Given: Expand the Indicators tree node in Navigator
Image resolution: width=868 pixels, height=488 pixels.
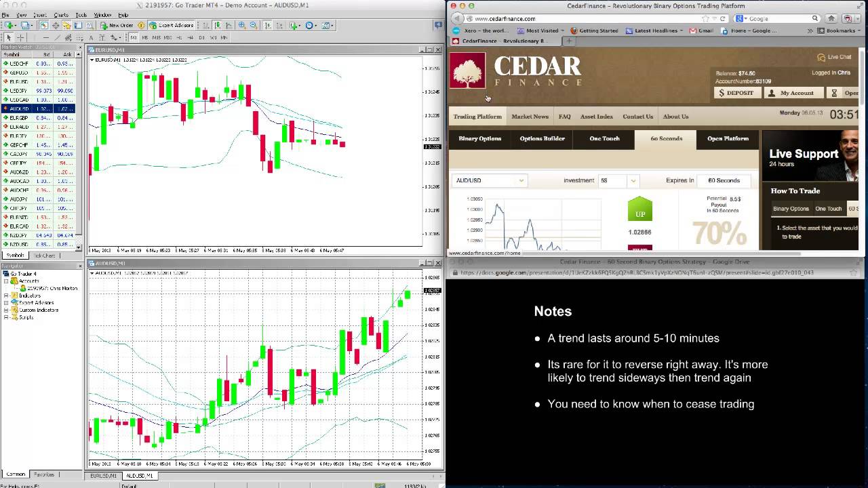Looking at the screenshot, I should tap(6, 296).
